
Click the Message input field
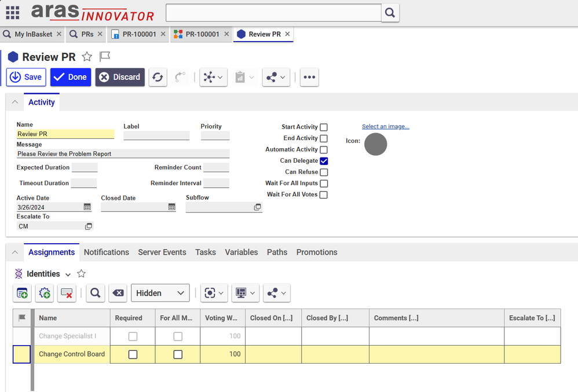[123, 154]
